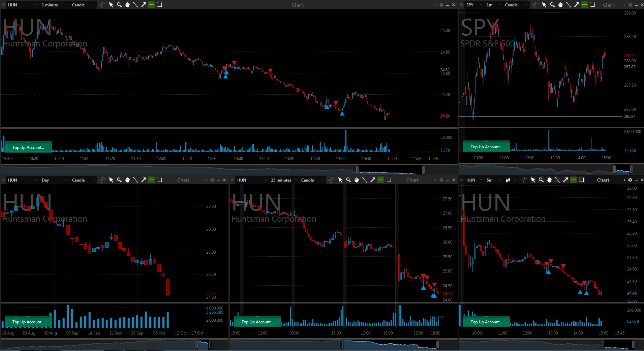Select arrow drawing tool in HUN 5m chart
The image size is (644, 351).
pos(565,180)
